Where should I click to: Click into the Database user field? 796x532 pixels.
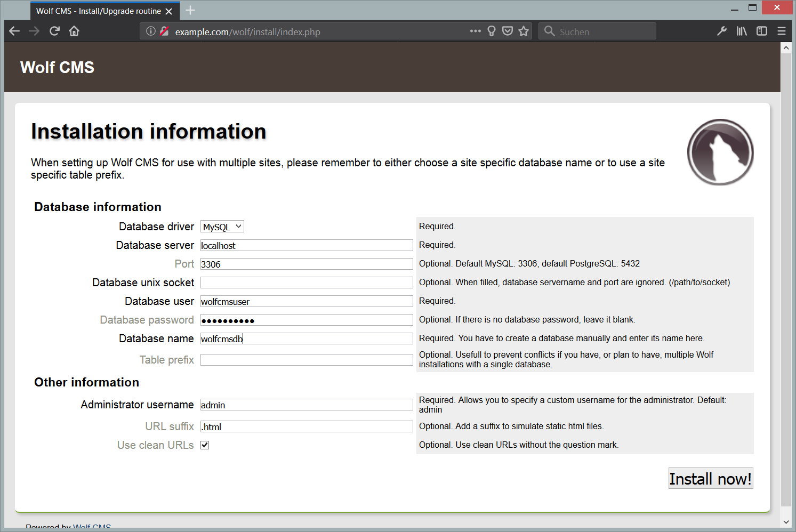click(x=307, y=301)
